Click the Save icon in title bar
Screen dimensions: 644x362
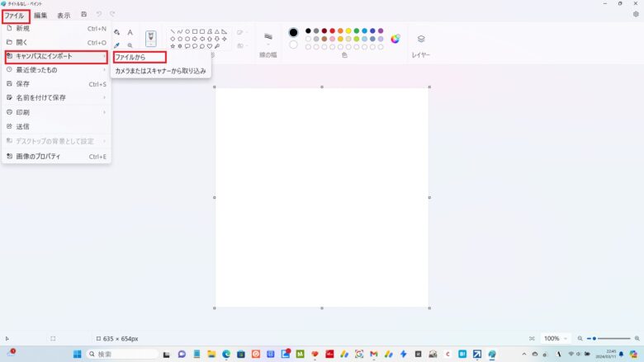(x=84, y=15)
